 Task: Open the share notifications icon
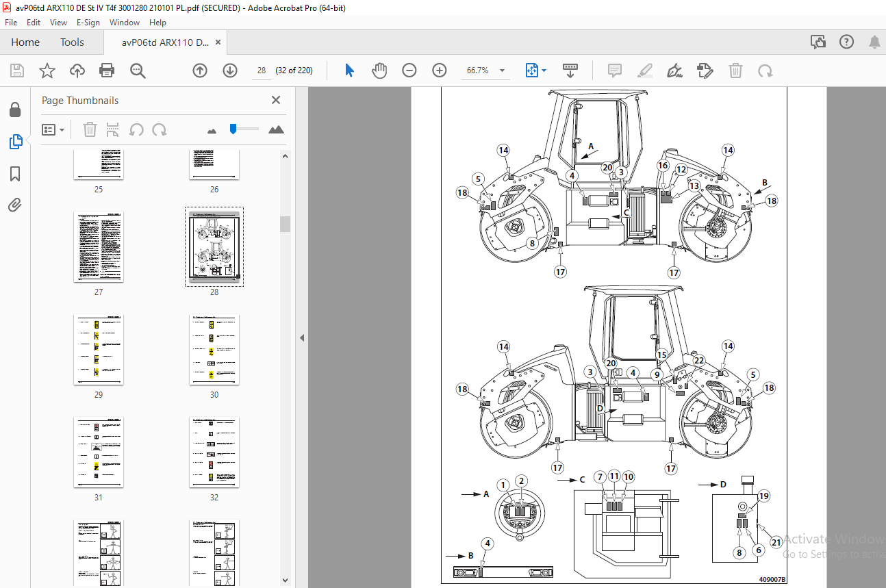[x=818, y=42]
